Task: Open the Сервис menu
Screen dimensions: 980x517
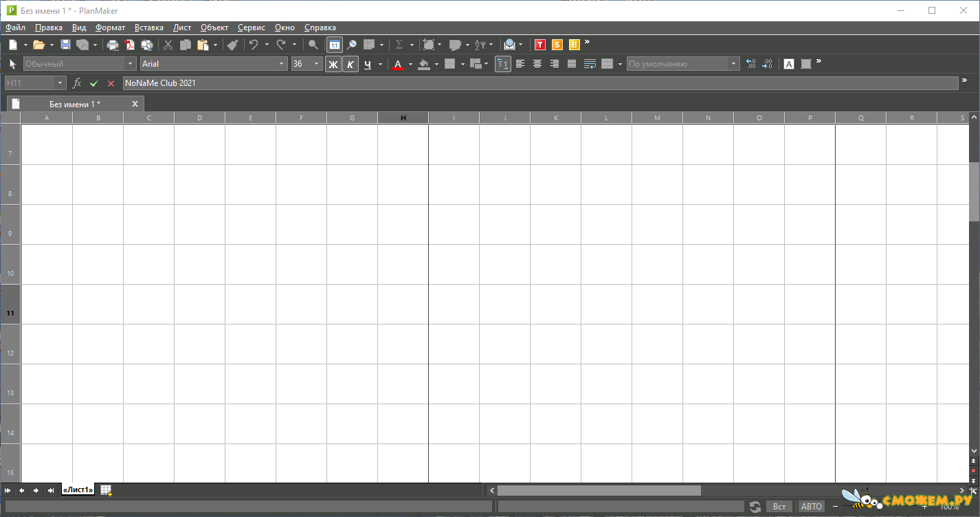Action: tap(251, 27)
